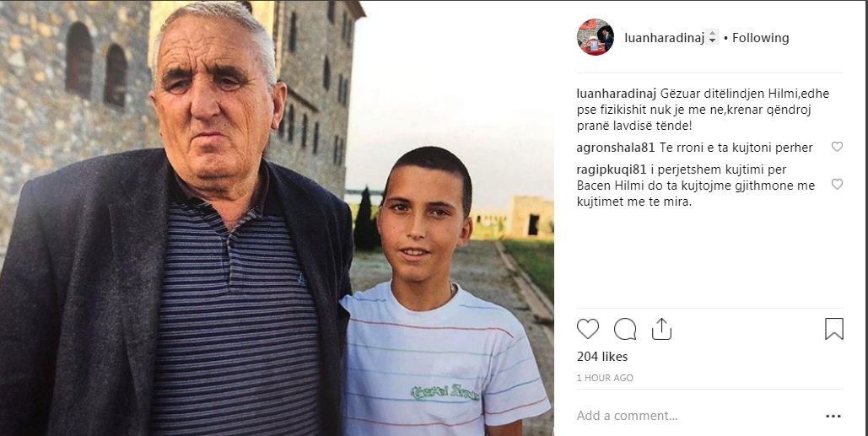
Task: Open the comment bubble icon
Action: (x=625, y=329)
